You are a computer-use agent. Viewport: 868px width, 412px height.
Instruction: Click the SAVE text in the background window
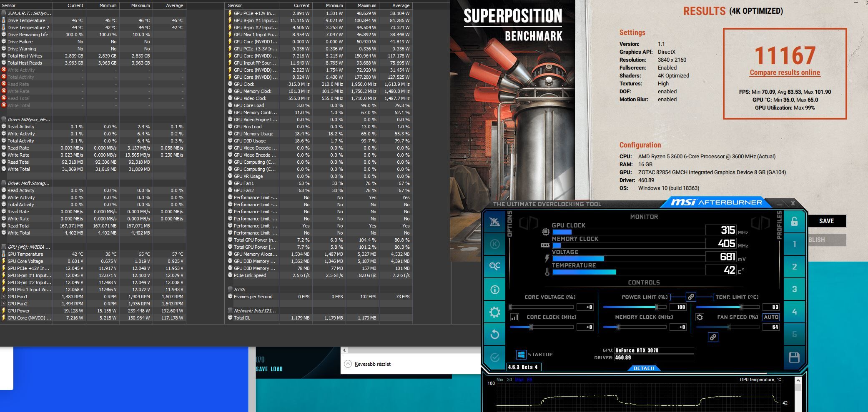(x=262, y=369)
